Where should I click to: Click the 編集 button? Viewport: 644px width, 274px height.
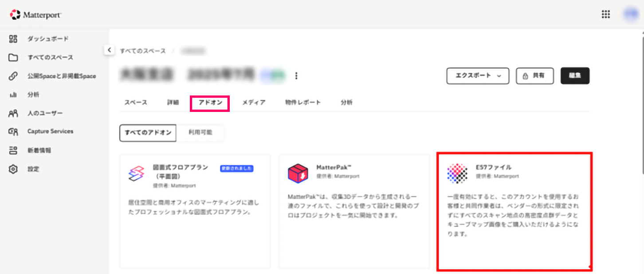[575, 76]
